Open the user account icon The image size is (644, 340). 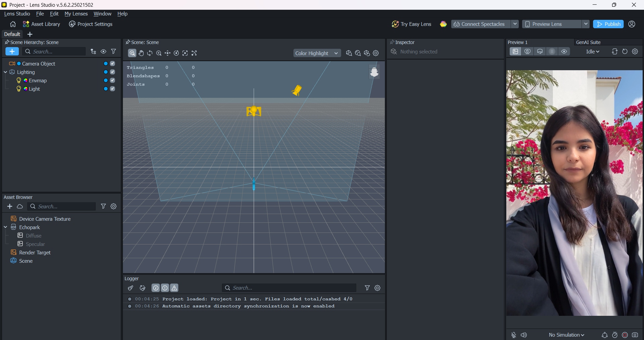pos(632,24)
